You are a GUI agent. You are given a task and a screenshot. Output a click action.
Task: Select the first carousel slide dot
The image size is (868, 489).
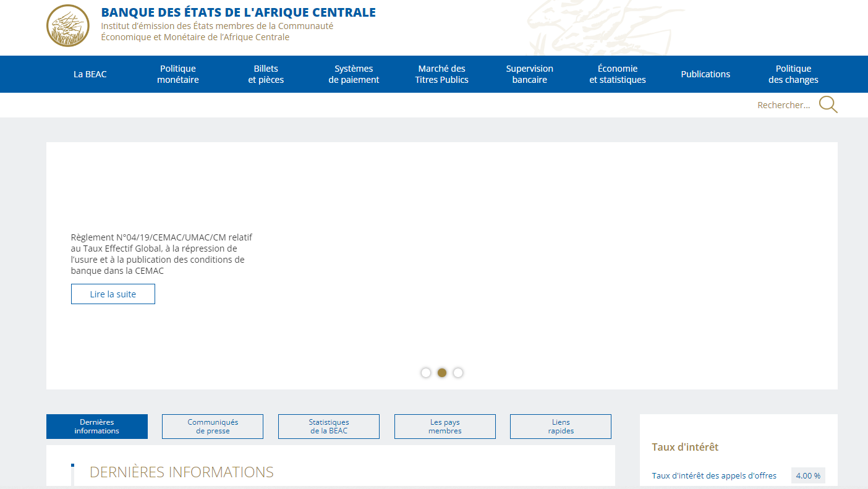pos(426,373)
